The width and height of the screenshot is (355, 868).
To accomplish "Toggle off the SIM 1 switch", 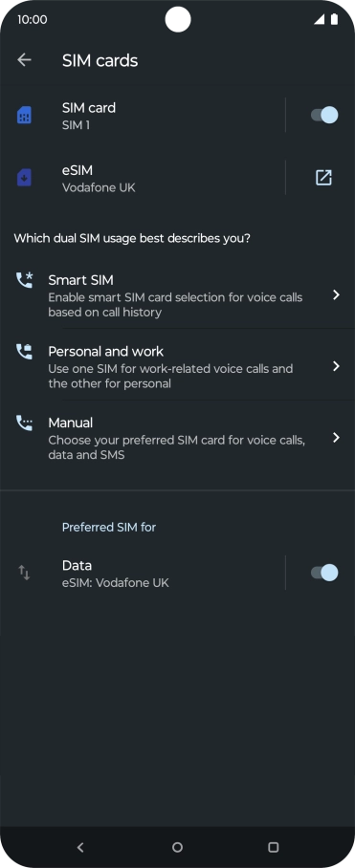I will (324, 115).
